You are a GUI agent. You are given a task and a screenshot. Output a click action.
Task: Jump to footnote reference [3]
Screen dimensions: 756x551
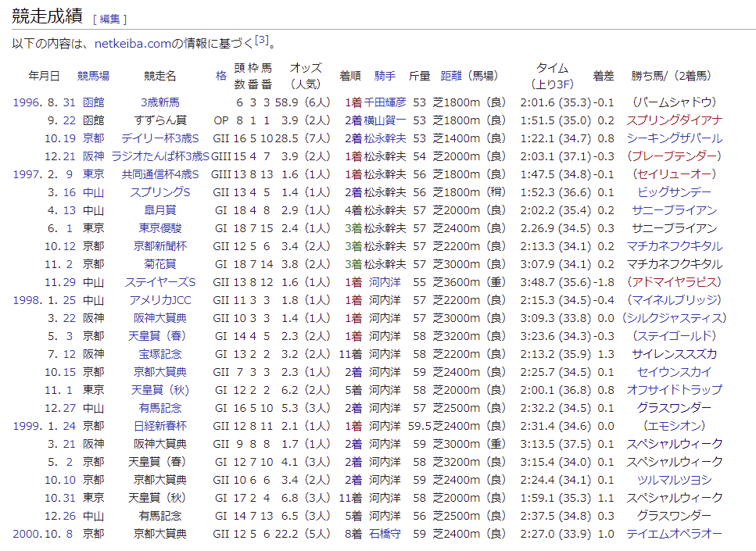click(x=262, y=40)
